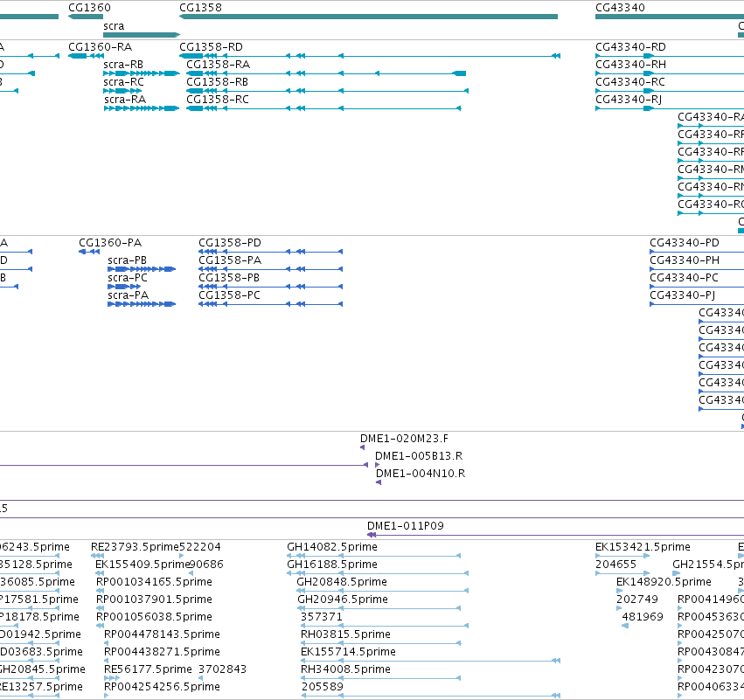Select transcript label scra-RA
The image size is (744, 700).
click(x=125, y=100)
